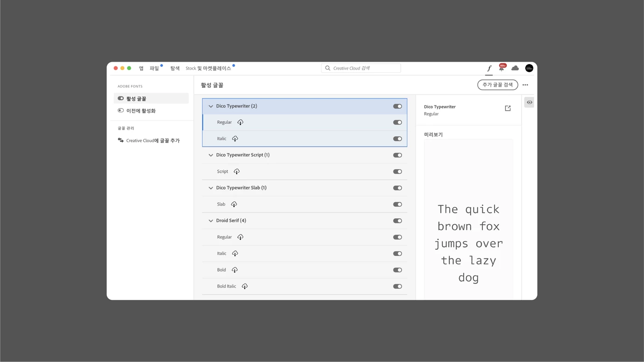This screenshot has width=644, height=362.
Task: Click cloud icon next to Slab
Action: click(x=234, y=204)
